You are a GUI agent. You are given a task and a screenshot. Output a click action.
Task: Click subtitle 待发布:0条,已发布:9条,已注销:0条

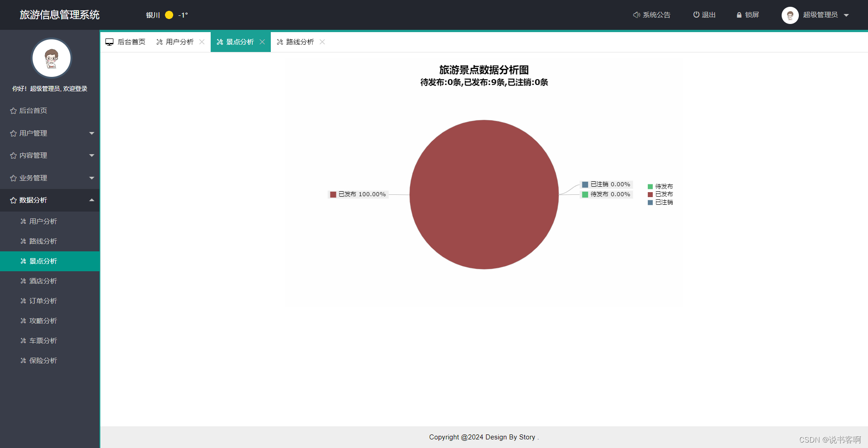pos(484,82)
